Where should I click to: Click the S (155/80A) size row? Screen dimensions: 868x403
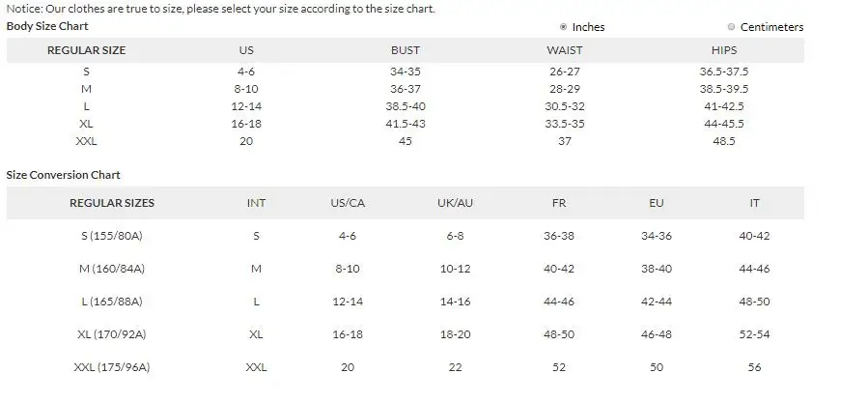pos(112,236)
